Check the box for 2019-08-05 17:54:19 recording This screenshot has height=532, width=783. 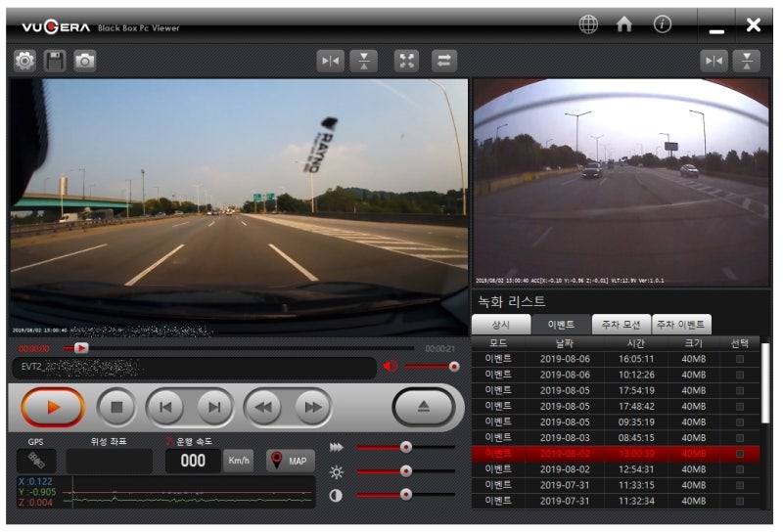pos(740,390)
